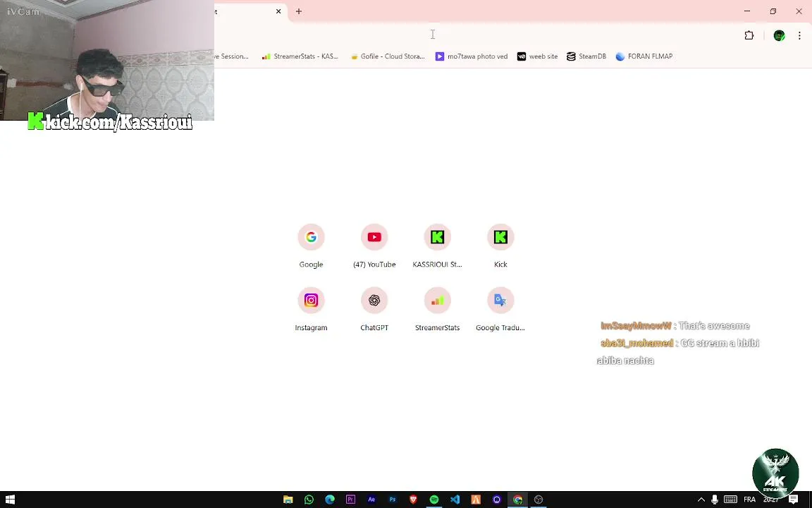Switch to Chrome taskbar icon
Viewport: 812px width, 508px height.
517,500
